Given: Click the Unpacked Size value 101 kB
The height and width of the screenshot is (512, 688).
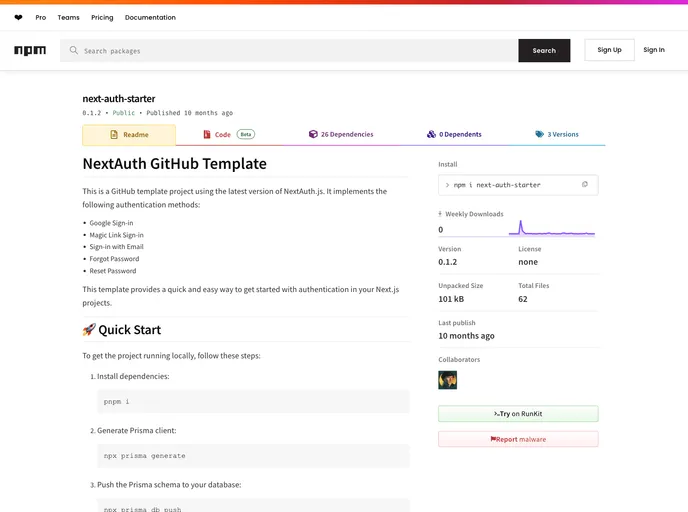Looking at the screenshot, I should point(451,299).
